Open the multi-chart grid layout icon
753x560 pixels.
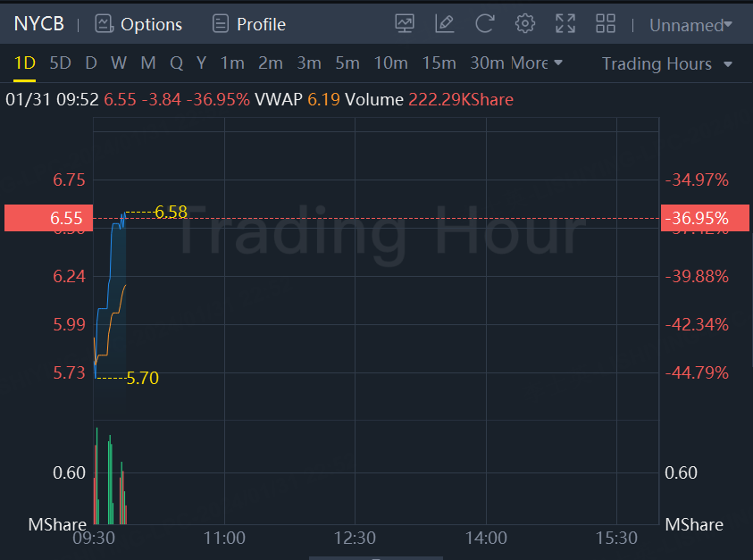606,23
